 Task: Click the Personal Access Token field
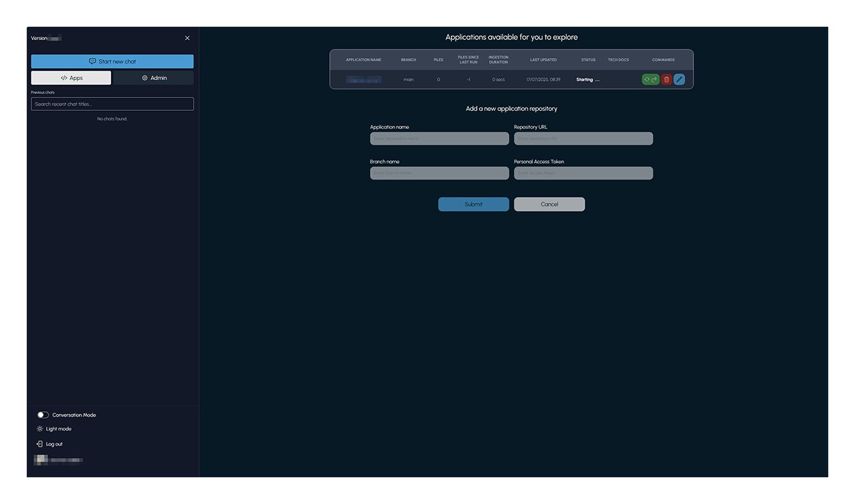tap(583, 174)
